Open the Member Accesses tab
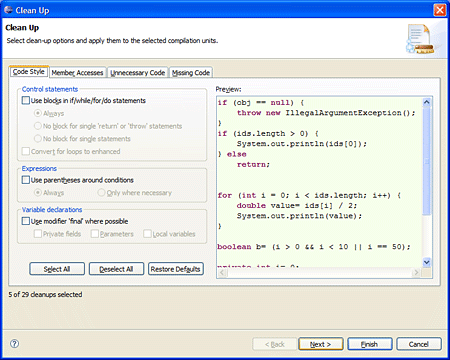 pos(77,73)
